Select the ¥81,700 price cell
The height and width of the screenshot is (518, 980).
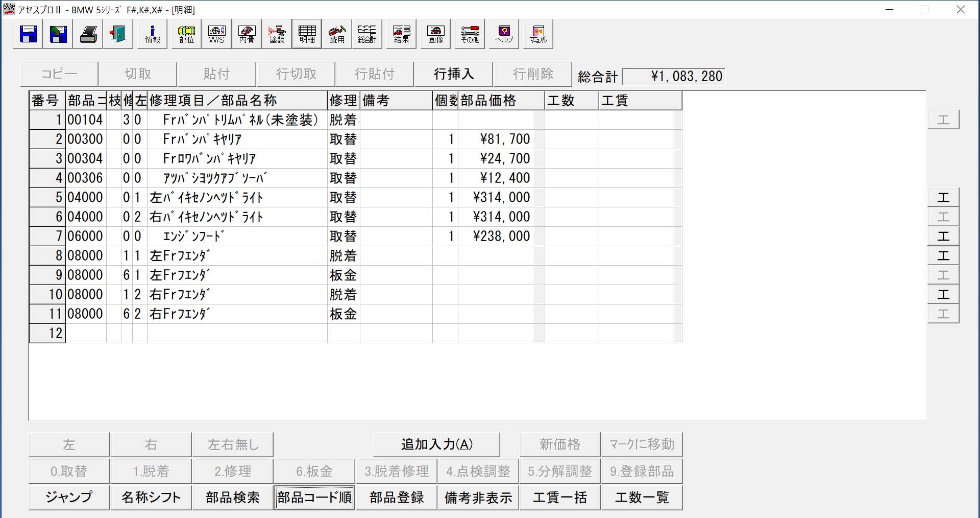click(x=496, y=139)
